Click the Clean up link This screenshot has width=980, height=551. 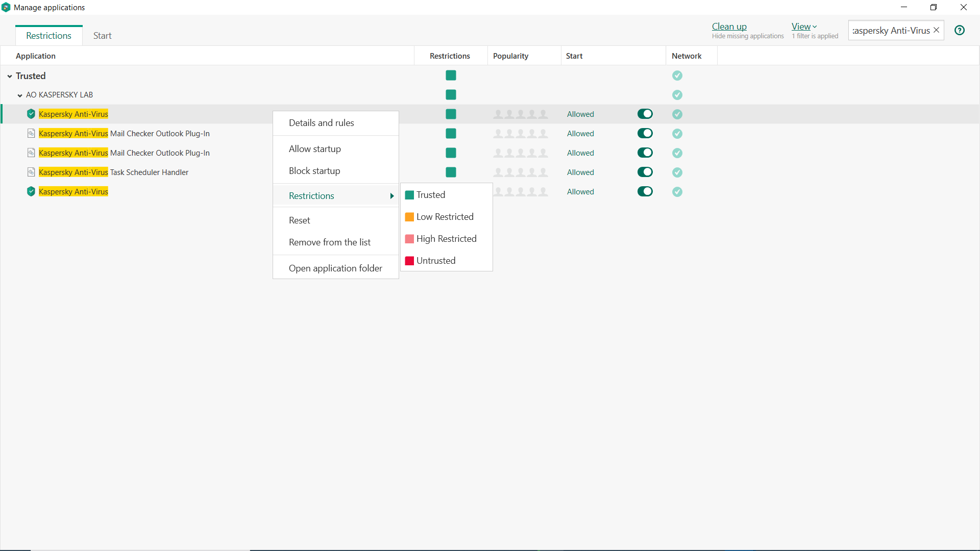click(x=729, y=27)
